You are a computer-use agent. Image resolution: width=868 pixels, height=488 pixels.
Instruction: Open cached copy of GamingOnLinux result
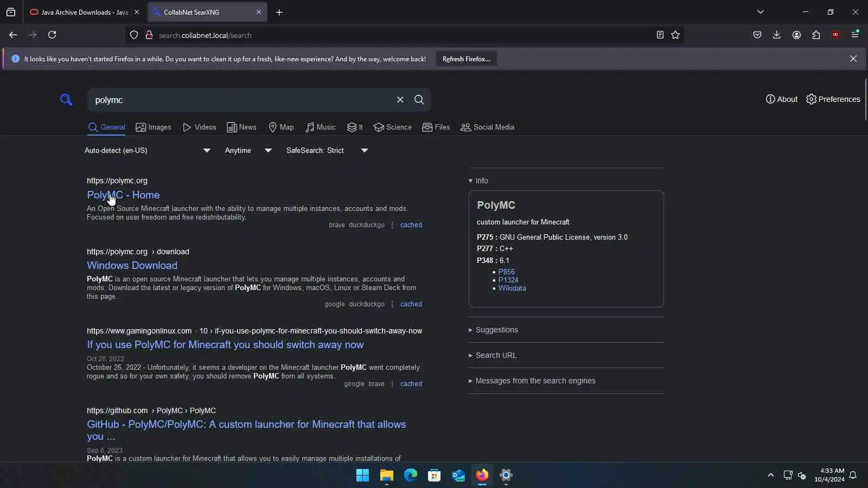pyautogui.click(x=411, y=384)
